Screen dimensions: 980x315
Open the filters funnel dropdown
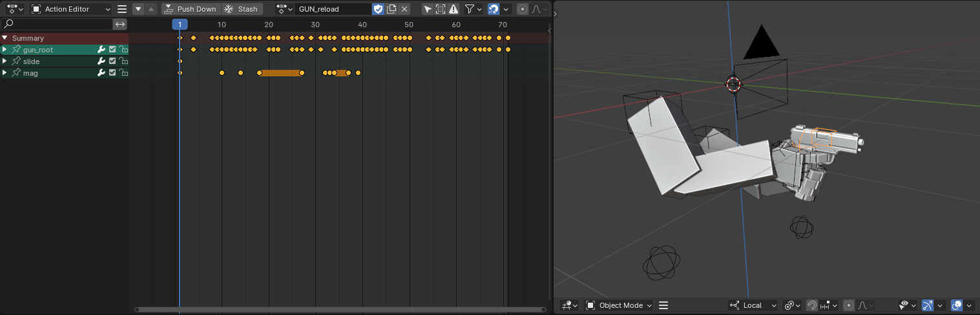(473, 9)
